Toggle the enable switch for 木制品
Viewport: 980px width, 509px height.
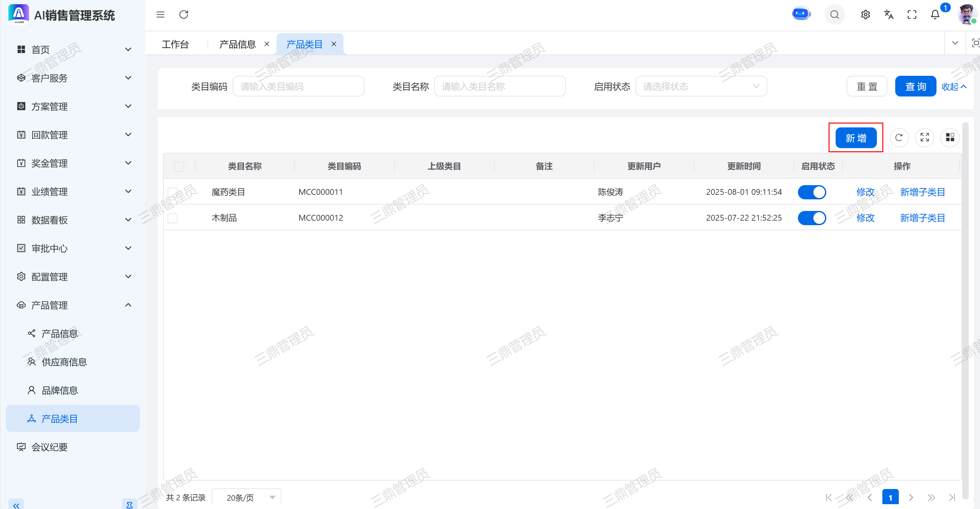point(811,218)
